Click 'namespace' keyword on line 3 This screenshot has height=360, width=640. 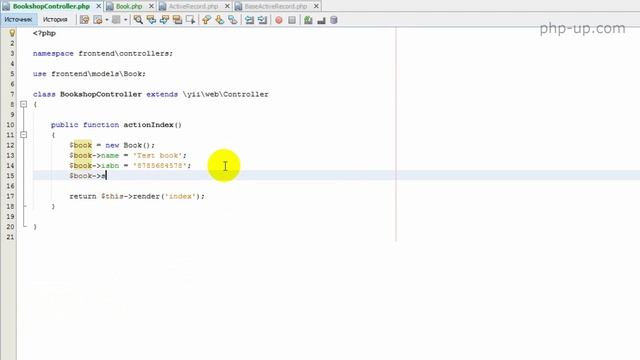pyautogui.click(x=53, y=53)
